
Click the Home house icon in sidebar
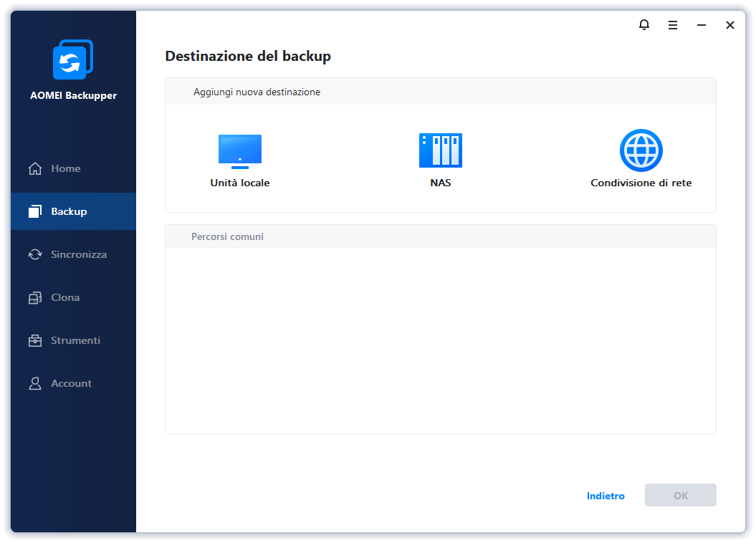click(x=34, y=169)
